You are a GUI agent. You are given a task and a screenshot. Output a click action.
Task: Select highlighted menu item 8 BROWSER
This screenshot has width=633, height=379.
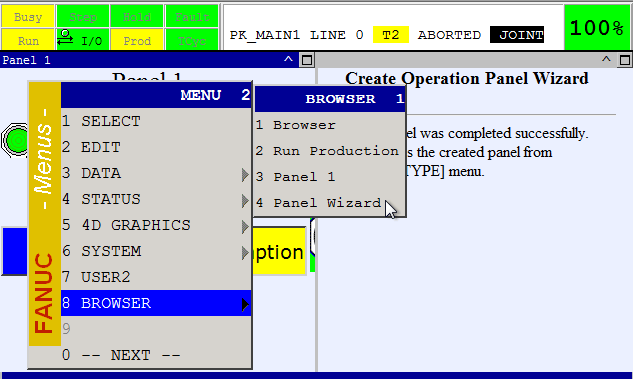(x=156, y=303)
